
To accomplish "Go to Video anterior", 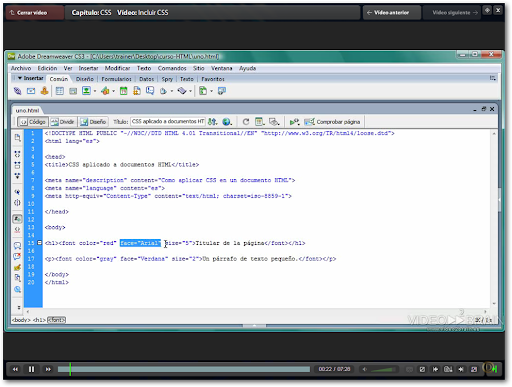I will tap(391, 13).
